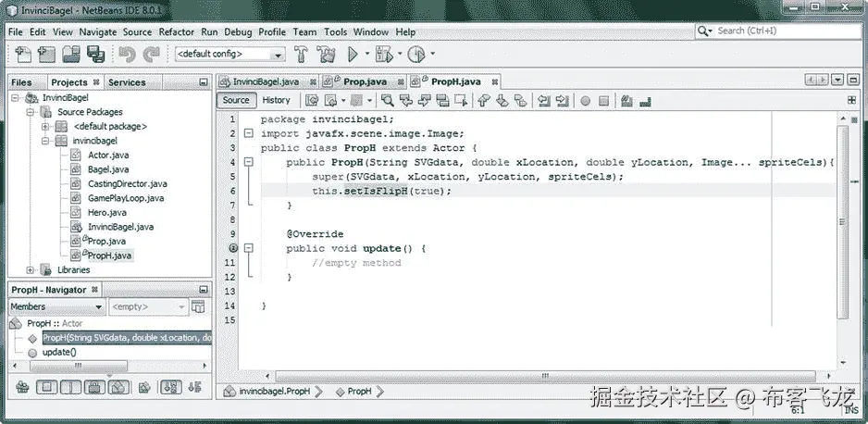The width and height of the screenshot is (868, 424).
Task: Click the Shift Line Right icon
Action: [563, 100]
